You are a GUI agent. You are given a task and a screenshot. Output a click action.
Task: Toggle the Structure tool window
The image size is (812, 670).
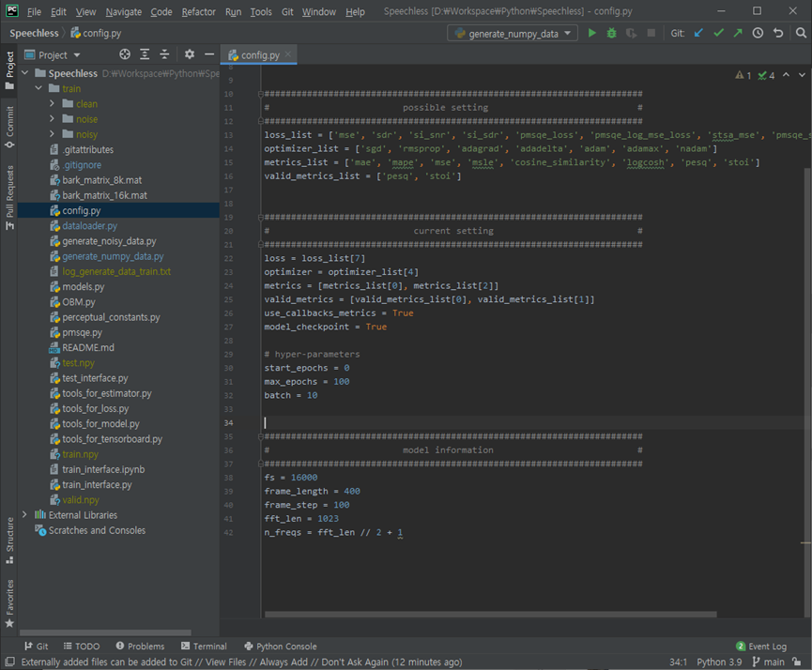point(9,541)
